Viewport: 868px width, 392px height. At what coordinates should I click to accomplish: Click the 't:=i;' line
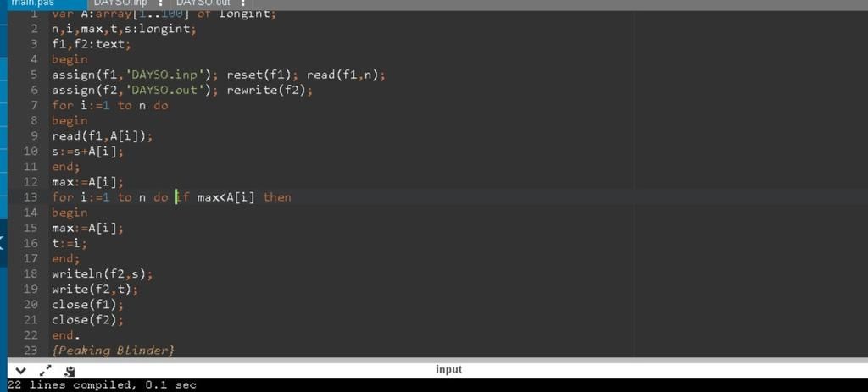[70, 243]
